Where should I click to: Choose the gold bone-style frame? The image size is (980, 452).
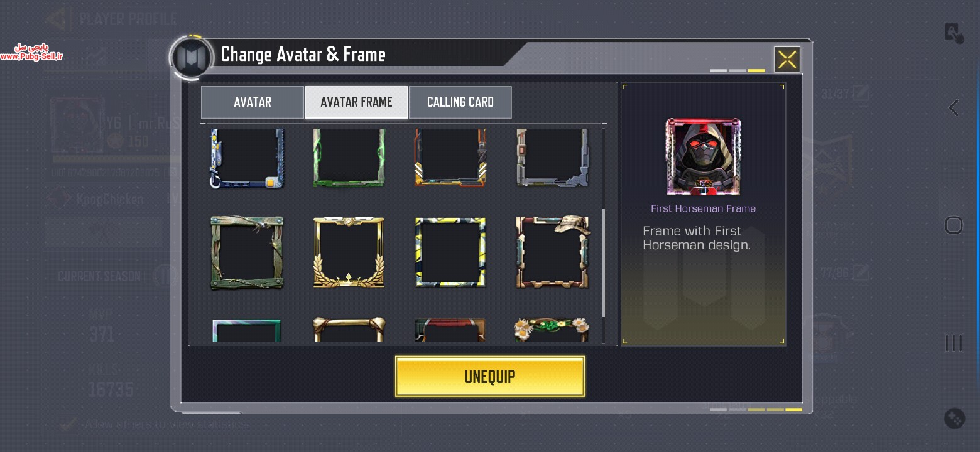pos(349,329)
